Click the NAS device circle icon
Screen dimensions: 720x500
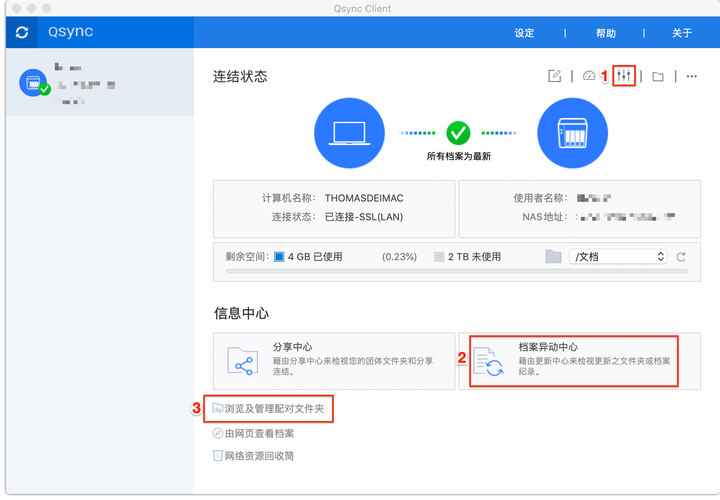click(572, 133)
